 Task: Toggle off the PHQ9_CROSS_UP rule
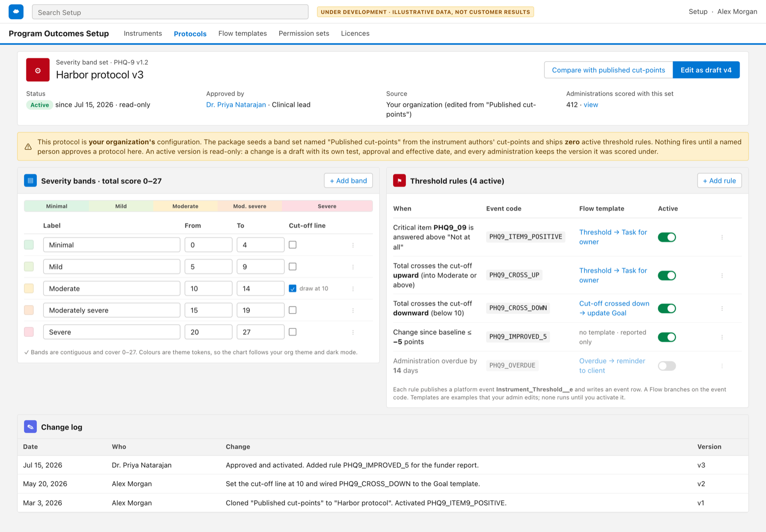click(x=667, y=275)
